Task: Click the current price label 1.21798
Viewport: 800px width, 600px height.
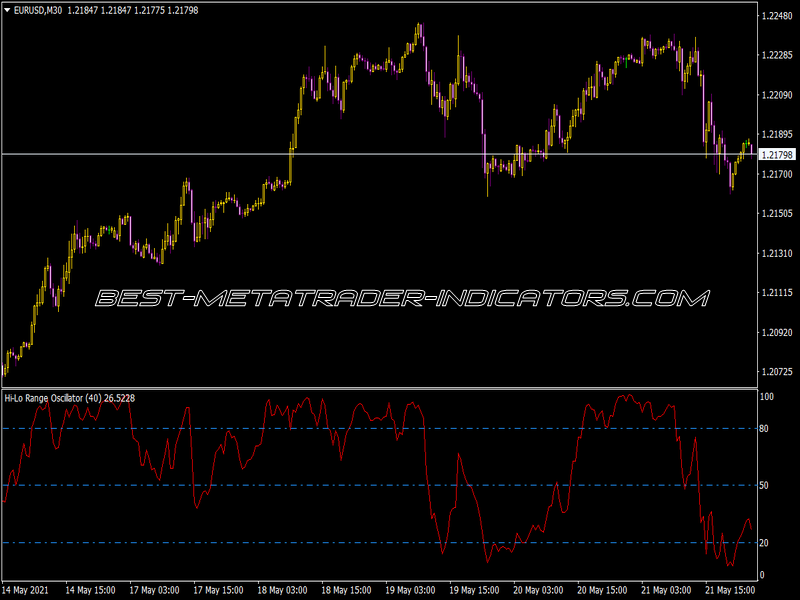Action: pyautogui.click(x=777, y=155)
